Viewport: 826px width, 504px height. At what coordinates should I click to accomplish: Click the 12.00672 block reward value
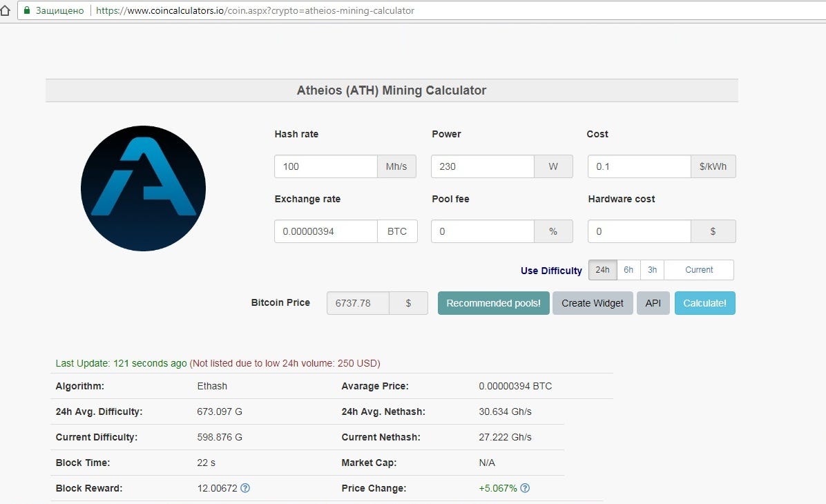tap(217, 488)
